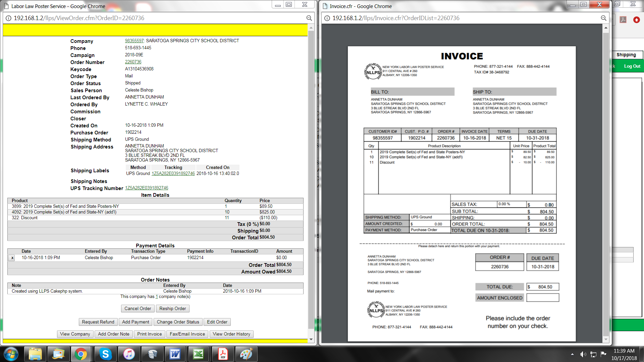
Task: Open iTunes from the taskbar
Action: click(129, 354)
